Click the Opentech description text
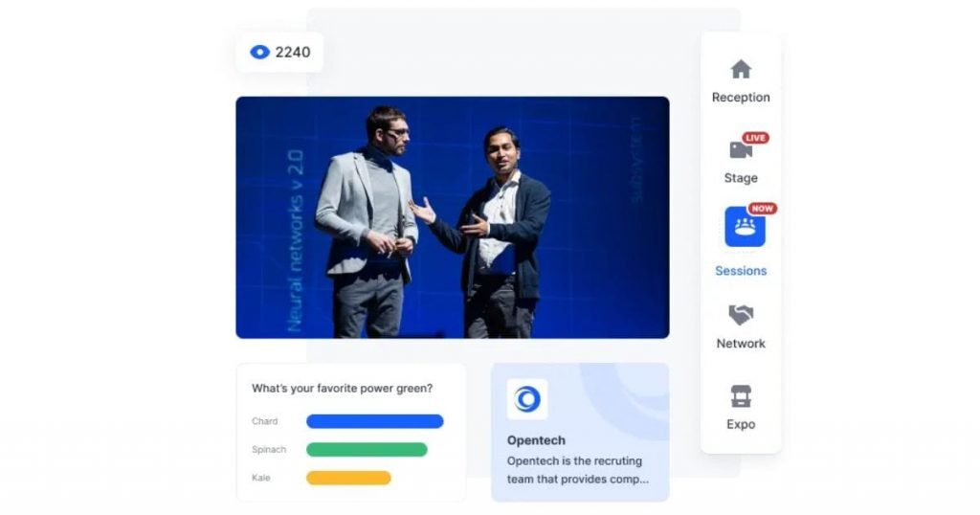This screenshot has height=515, width=980. (x=578, y=470)
